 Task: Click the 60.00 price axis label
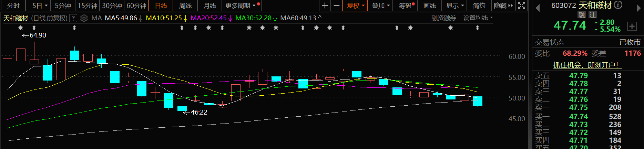click(x=517, y=56)
